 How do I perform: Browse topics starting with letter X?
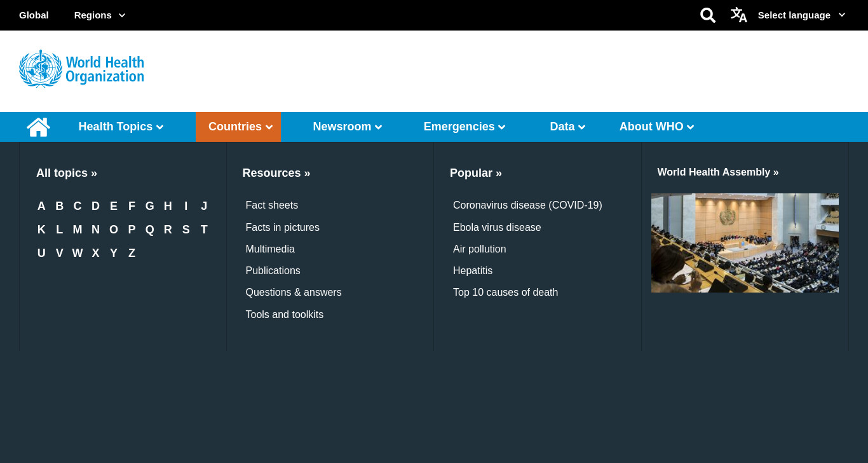click(x=95, y=253)
